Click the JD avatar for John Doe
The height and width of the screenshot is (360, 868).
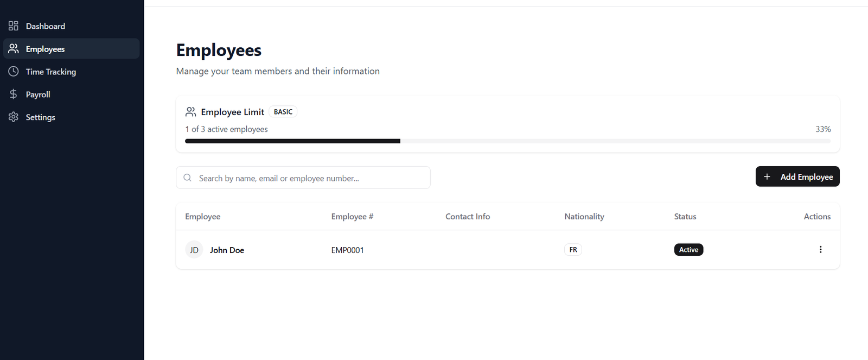point(194,250)
